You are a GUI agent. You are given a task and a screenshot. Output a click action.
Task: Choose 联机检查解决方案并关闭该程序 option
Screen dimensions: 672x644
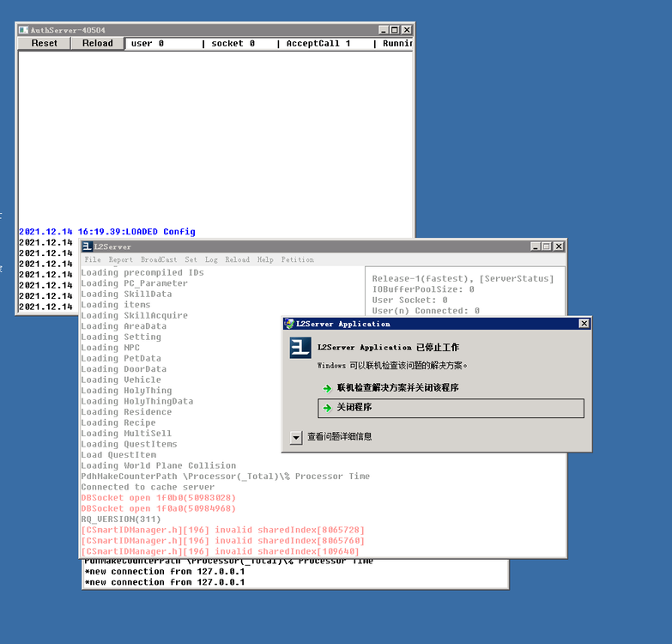tap(397, 388)
